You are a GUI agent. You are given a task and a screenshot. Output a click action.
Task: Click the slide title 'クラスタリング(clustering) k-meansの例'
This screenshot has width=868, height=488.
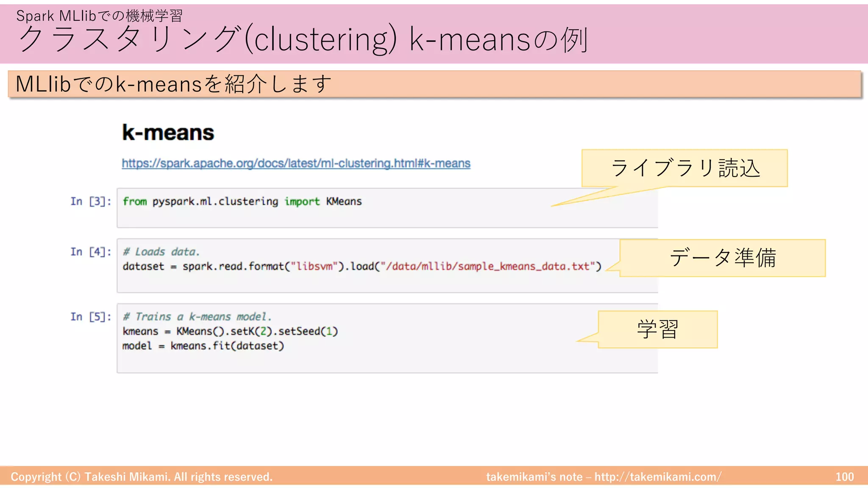click(303, 39)
